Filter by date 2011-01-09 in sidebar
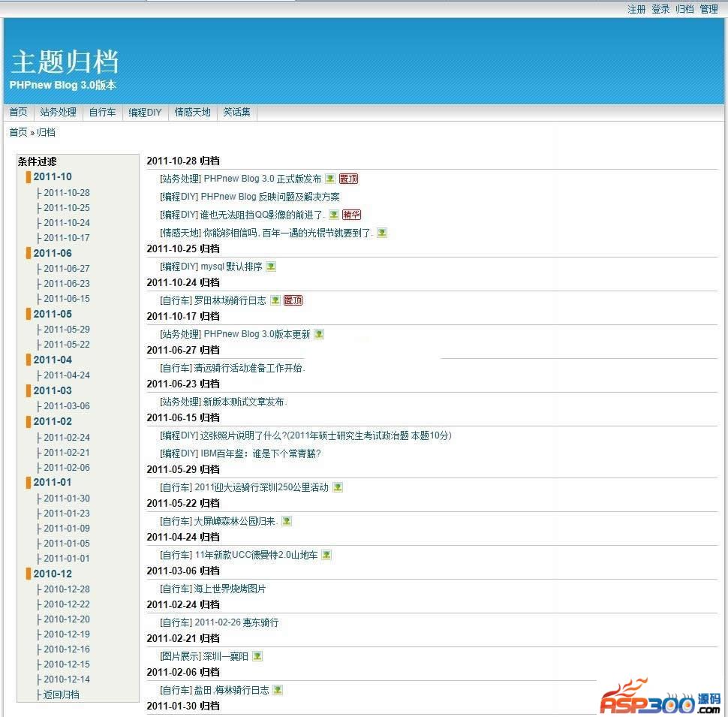 pyautogui.click(x=67, y=529)
